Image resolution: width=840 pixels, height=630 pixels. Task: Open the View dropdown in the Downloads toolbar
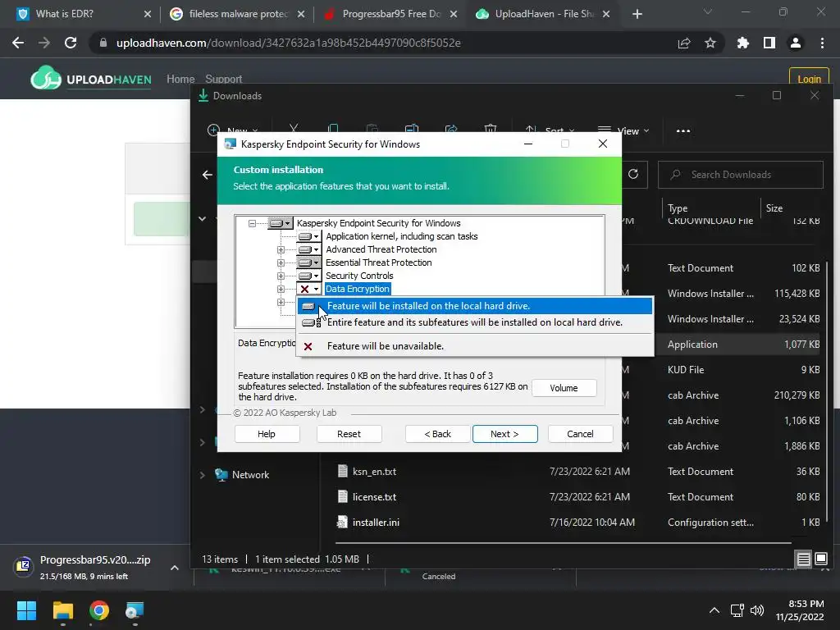pos(623,130)
